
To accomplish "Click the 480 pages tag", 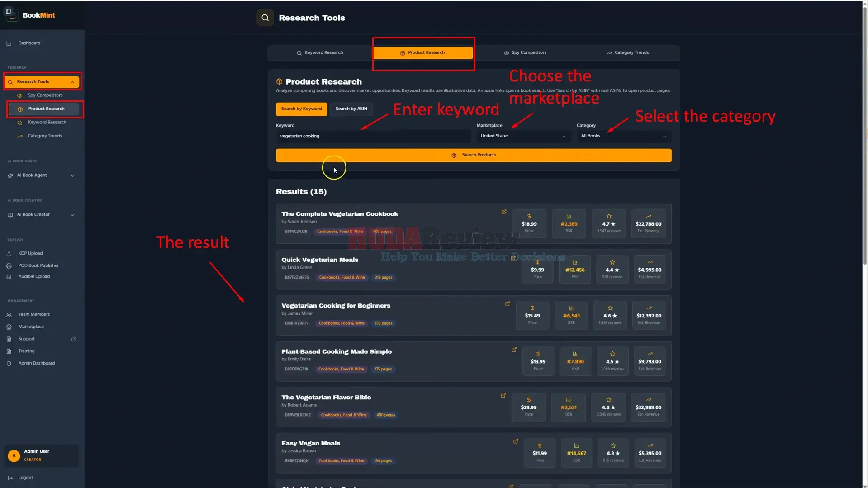I will (385, 415).
